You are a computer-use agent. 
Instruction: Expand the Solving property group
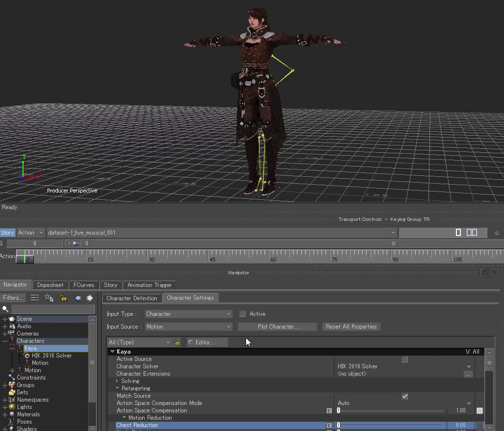pyautogui.click(x=118, y=381)
